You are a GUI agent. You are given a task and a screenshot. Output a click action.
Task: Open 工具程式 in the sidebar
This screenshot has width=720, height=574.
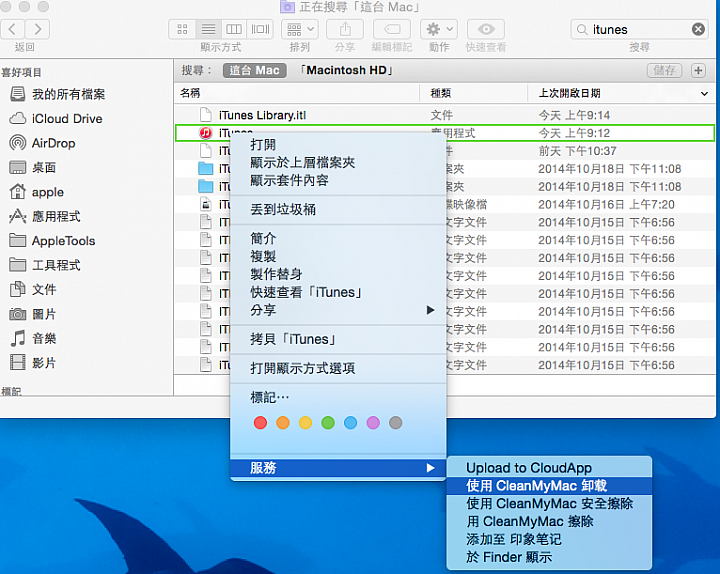tap(45, 265)
